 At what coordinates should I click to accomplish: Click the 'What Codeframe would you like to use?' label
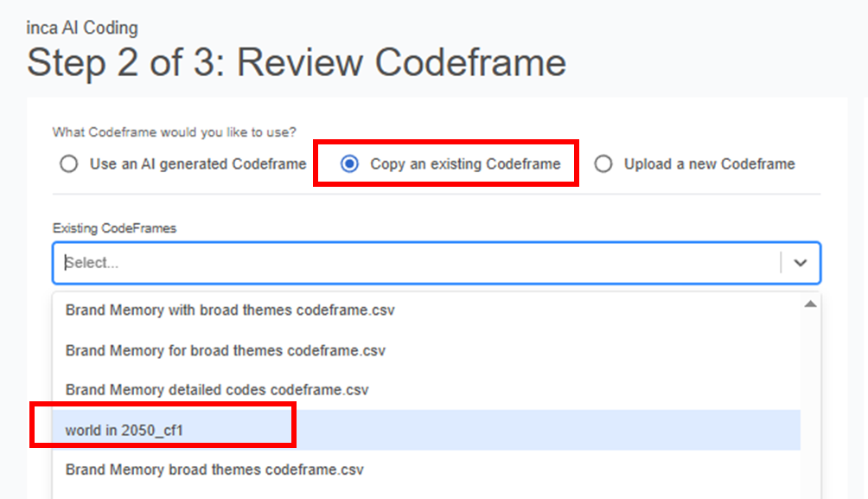tap(174, 132)
